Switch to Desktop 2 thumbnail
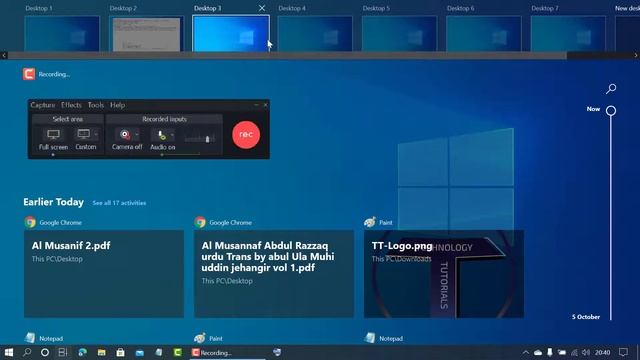 [x=147, y=33]
